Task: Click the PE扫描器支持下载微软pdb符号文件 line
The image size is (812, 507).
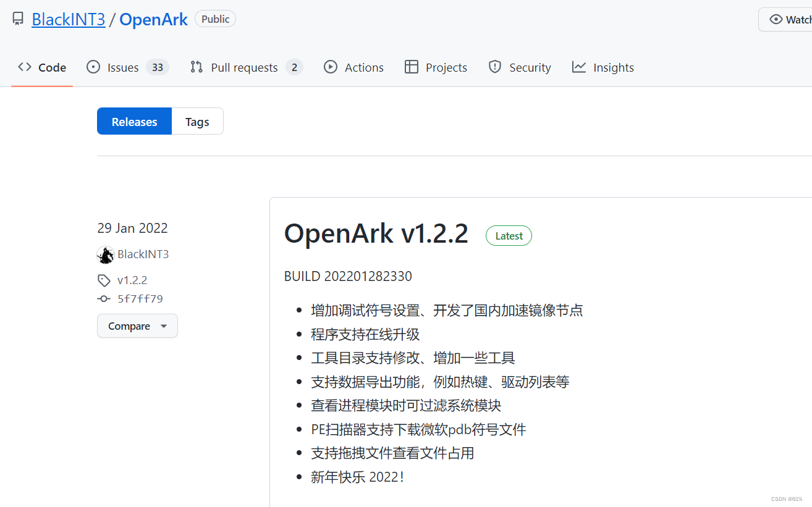Action: coord(419,429)
